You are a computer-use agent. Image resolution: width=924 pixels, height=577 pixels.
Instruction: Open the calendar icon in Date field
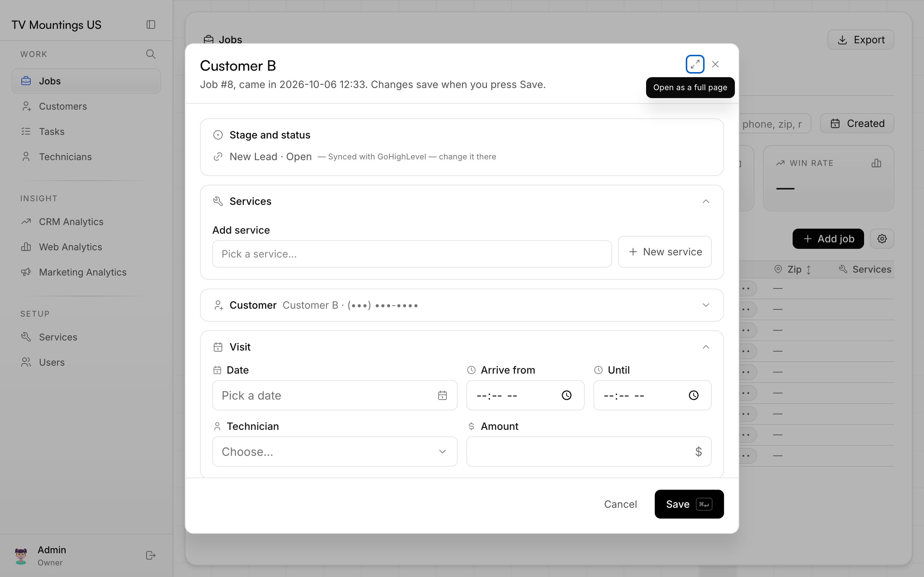coord(443,395)
